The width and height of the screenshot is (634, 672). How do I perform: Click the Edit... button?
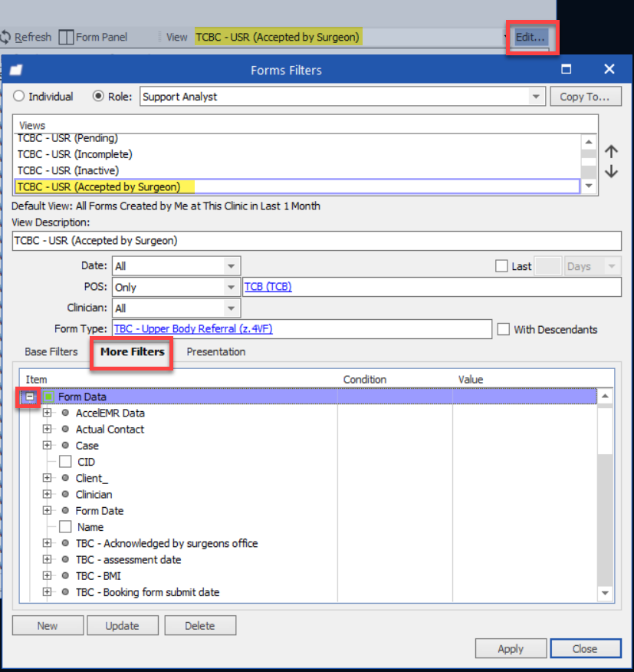pyautogui.click(x=530, y=38)
